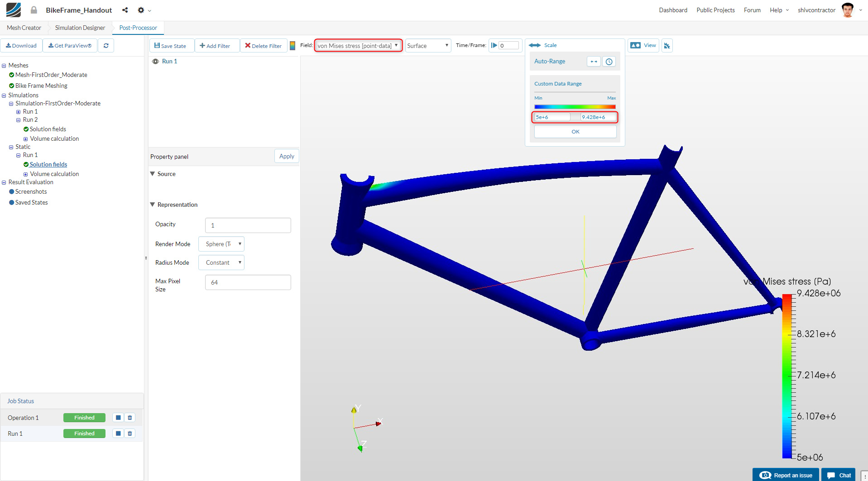
Task: Click the toolbar icon right of View
Action: pos(667,46)
